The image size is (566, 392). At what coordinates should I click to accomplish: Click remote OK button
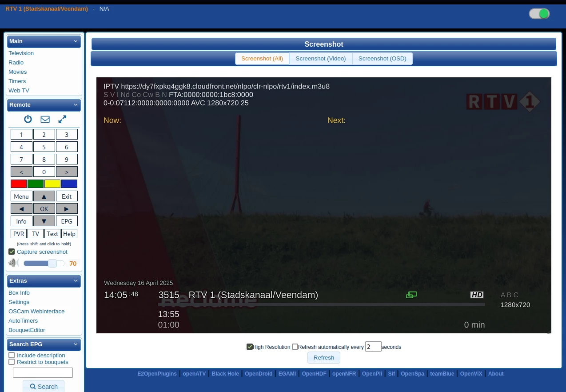click(x=44, y=208)
